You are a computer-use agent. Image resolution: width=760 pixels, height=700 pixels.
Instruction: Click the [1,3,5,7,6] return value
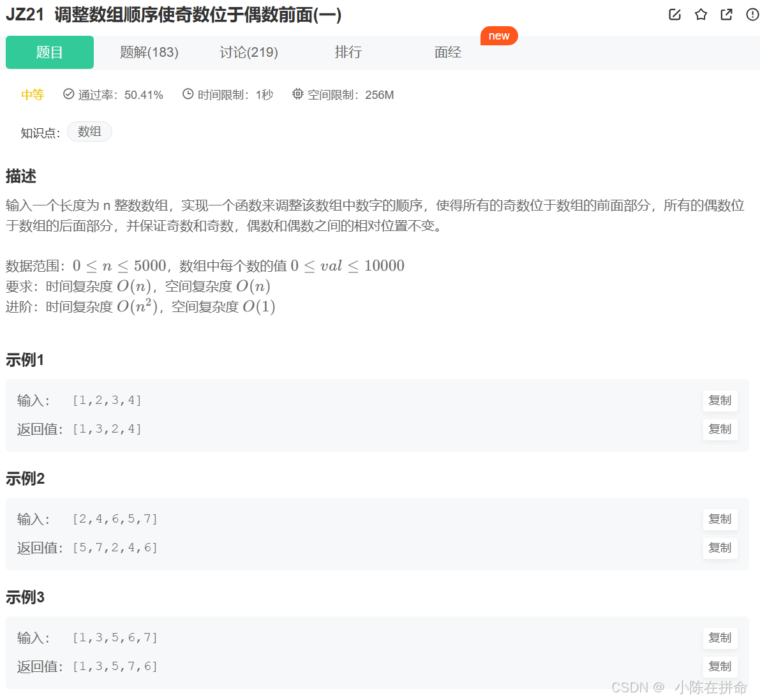[x=115, y=667]
